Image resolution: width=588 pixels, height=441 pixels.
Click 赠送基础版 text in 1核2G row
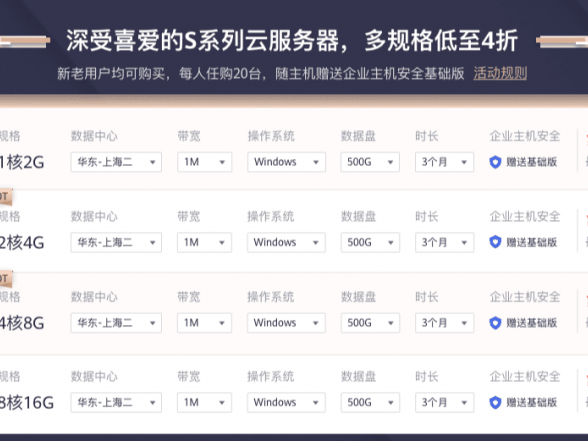531,162
